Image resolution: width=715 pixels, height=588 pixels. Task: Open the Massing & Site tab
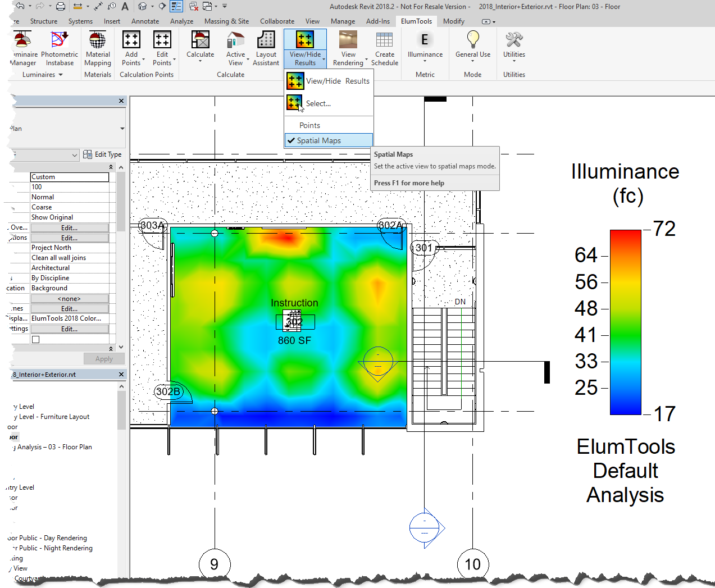click(226, 21)
